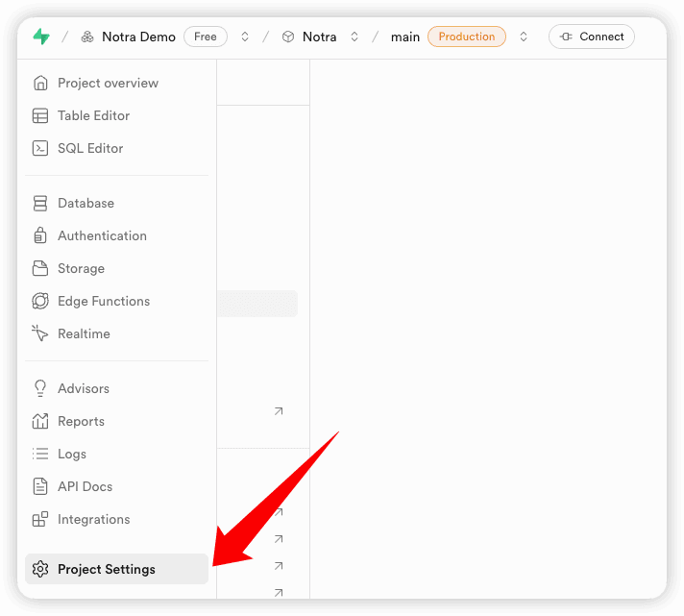
Task: Click the Database stack icon
Action: (40, 204)
